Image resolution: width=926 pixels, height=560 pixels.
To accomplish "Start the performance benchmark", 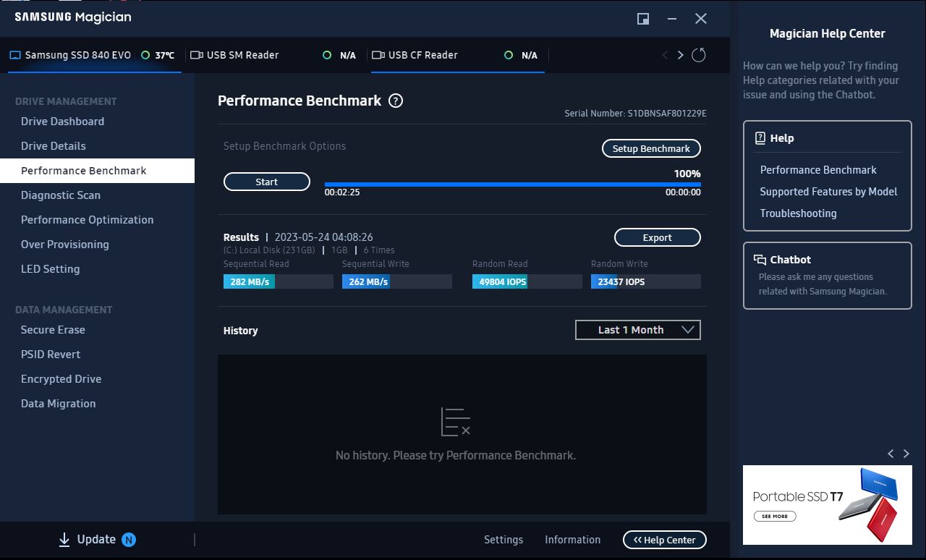I will pyautogui.click(x=267, y=182).
